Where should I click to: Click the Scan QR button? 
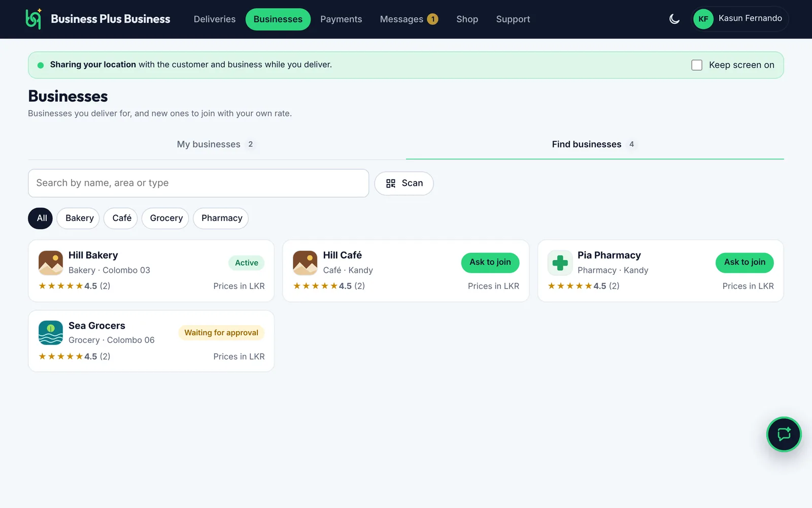404,183
